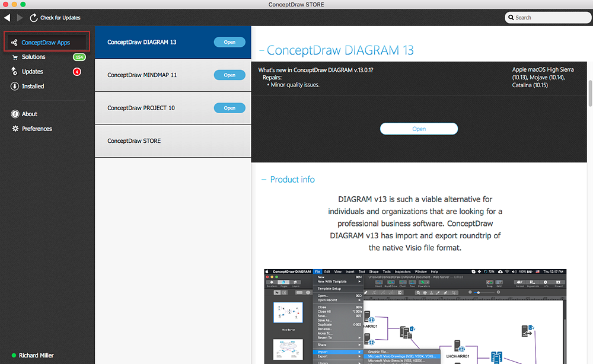Click the red 4 Updates badge

coord(76,72)
